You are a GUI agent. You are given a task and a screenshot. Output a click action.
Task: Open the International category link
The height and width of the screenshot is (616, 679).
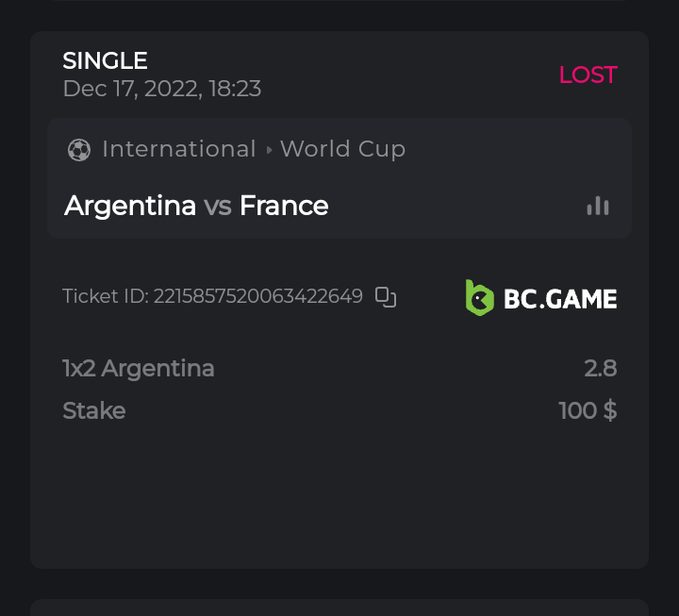click(x=179, y=149)
